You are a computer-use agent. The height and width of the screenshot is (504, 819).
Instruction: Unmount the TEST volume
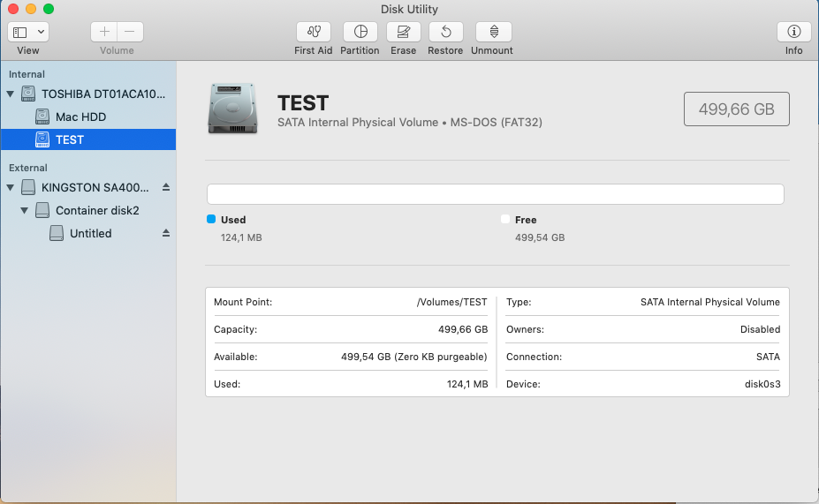click(494, 32)
